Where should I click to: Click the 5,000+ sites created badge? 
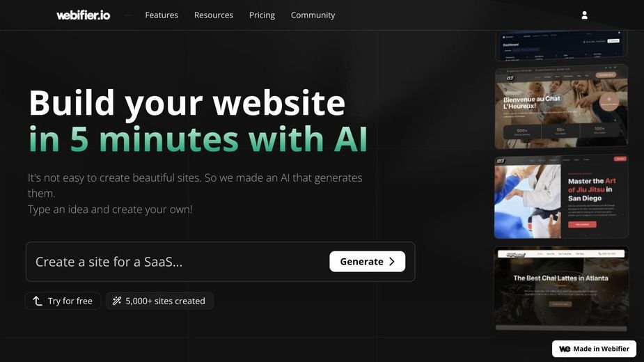(x=159, y=301)
